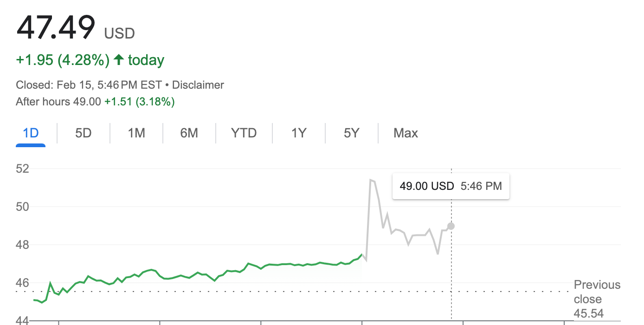Click the peak of the after-hours spike

click(371, 180)
